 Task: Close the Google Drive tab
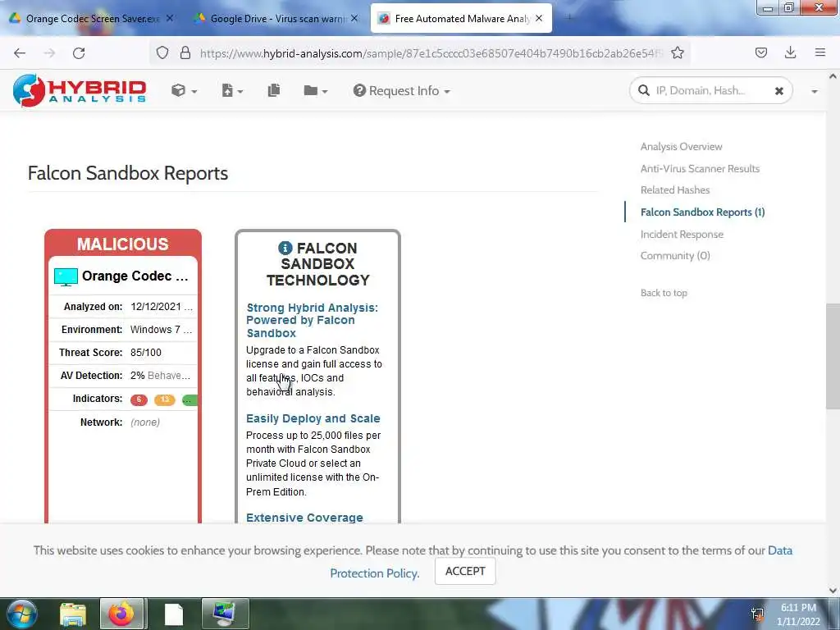point(354,18)
